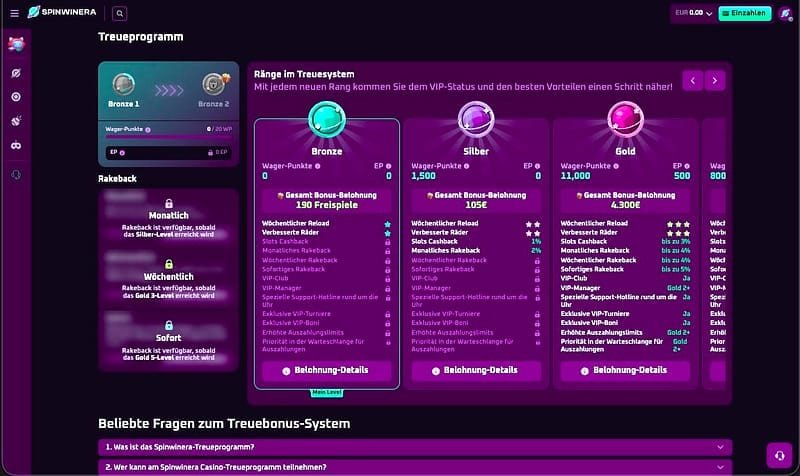Select the game controller sidebar icon
Image resolution: width=800 pixels, height=476 pixels.
[x=15, y=146]
